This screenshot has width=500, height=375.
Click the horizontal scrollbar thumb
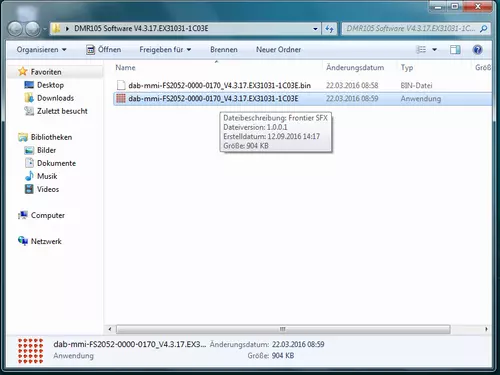coord(283,329)
